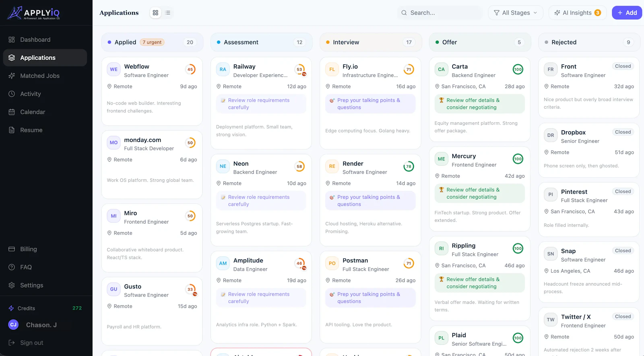
Task: Click Plaid PL company avatar
Action: 442,338
